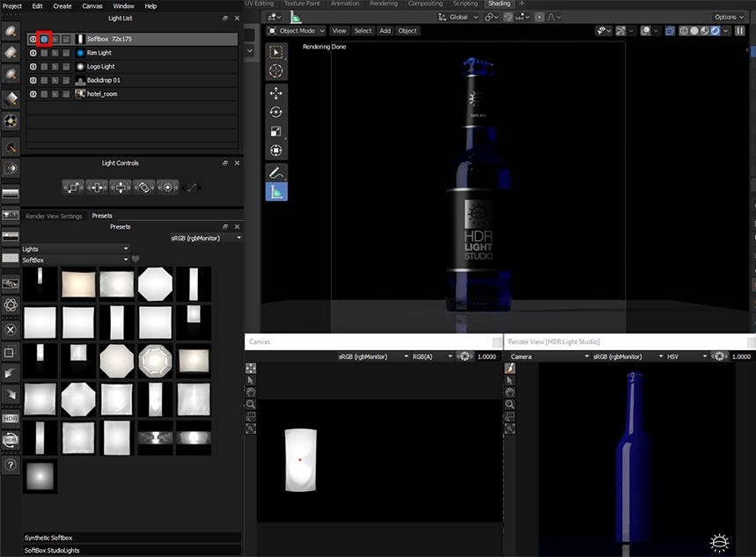Click the delete X icon in sidebar
756x557 pixels.
(11, 330)
